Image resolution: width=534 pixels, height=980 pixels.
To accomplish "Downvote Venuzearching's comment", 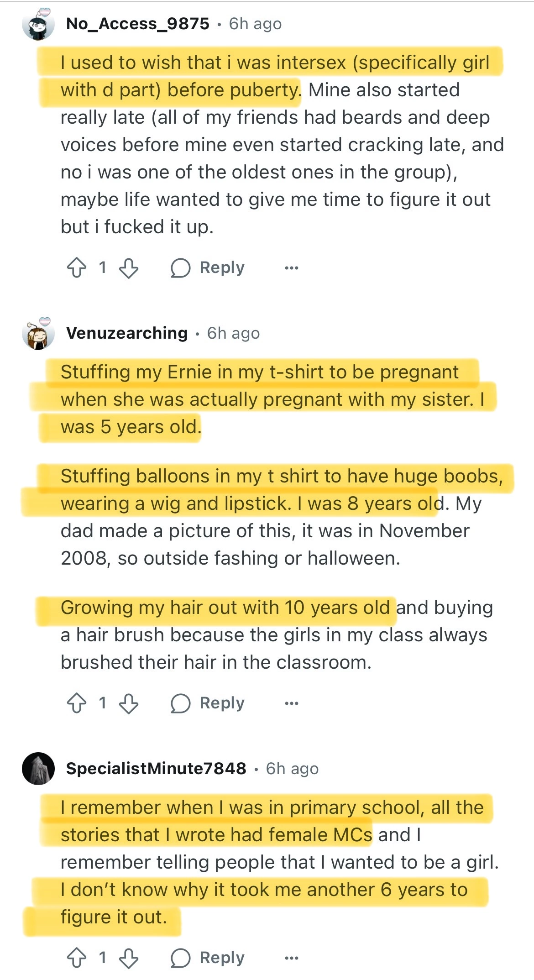I will [x=129, y=703].
